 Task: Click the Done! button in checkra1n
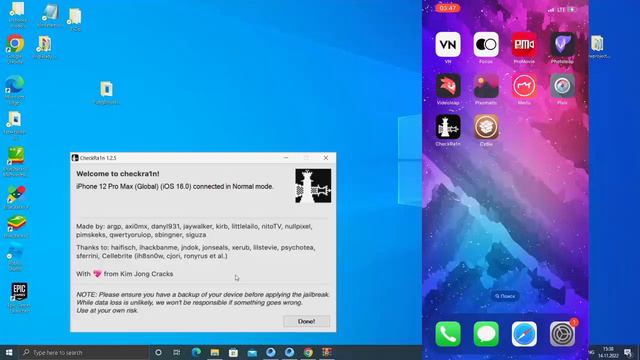point(307,321)
